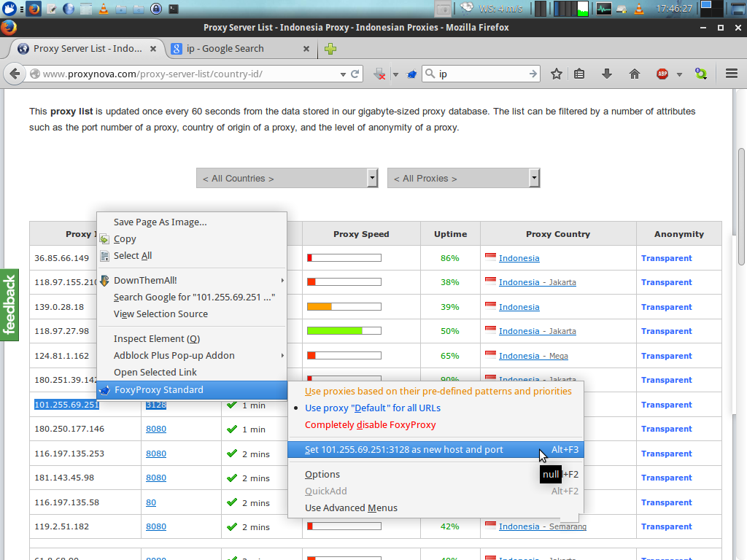Screen dimensions: 747x560
Task: Click the Adblock Plus ABP icon
Action: (x=662, y=74)
